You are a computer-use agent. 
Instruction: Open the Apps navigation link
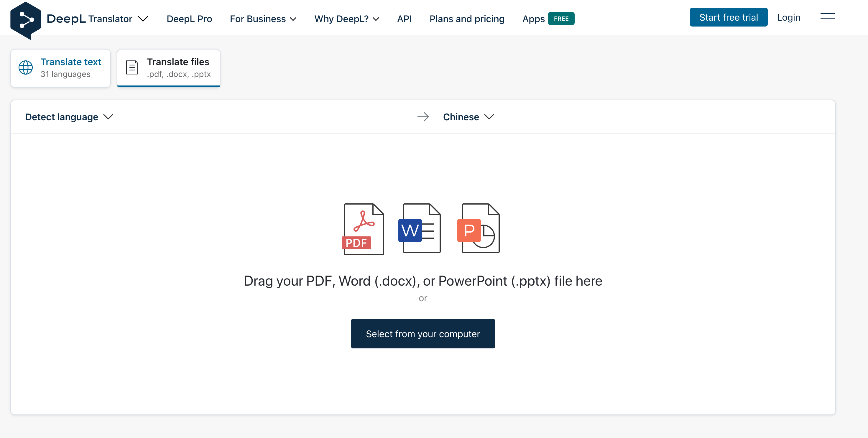[533, 19]
